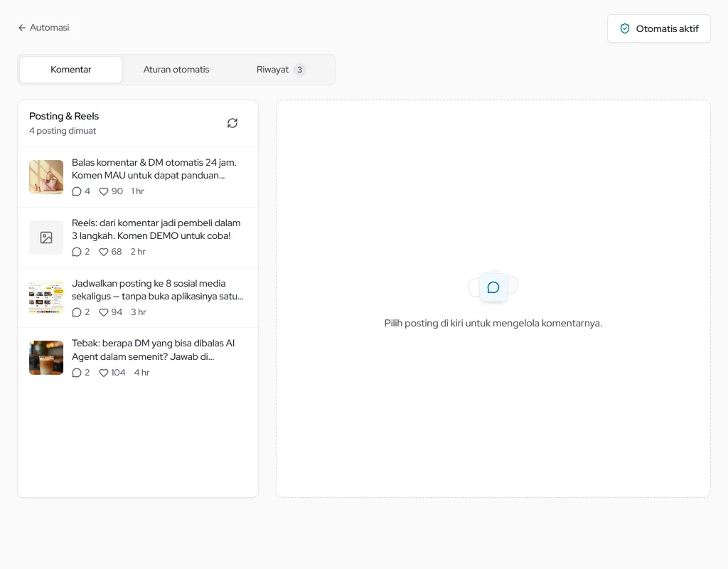This screenshot has height=569, width=728.
Task: Click the comment icon on Reels DEMO post
Action: pyautogui.click(x=77, y=252)
